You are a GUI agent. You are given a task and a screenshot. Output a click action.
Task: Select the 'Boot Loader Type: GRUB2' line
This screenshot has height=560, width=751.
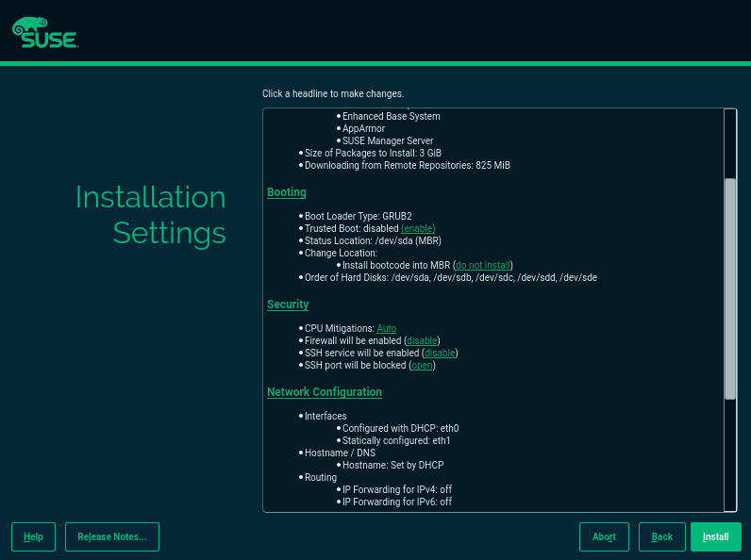tap(358, 216)
